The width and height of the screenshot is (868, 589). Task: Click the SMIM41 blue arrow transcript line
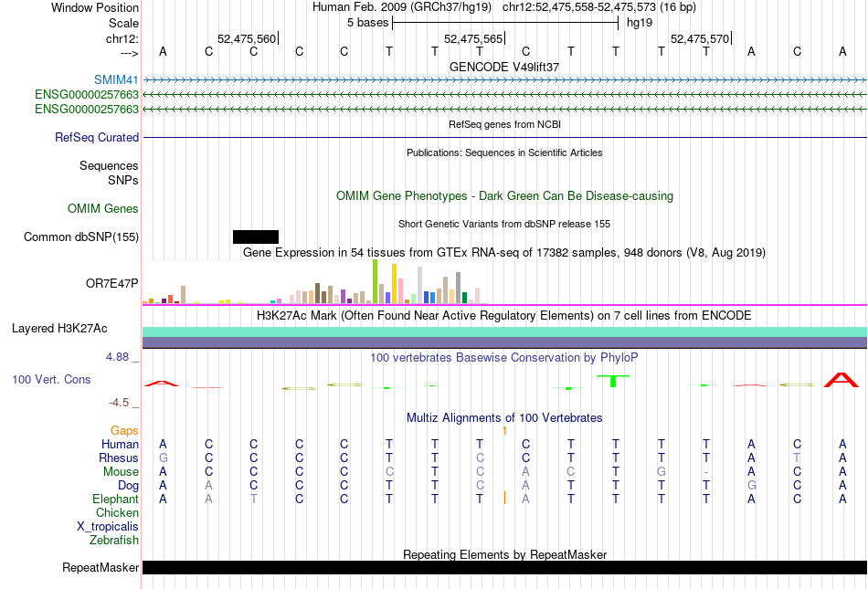coord(505,80)
